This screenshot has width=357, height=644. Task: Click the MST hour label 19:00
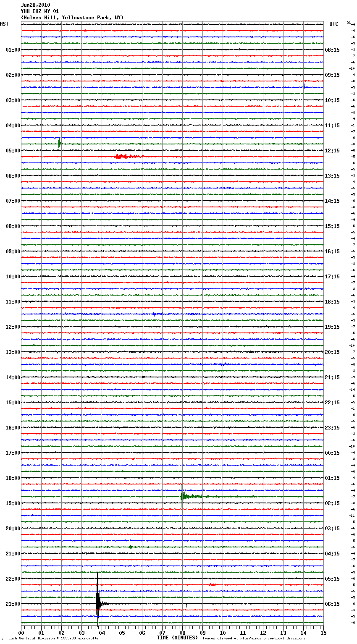coord(13,503)
